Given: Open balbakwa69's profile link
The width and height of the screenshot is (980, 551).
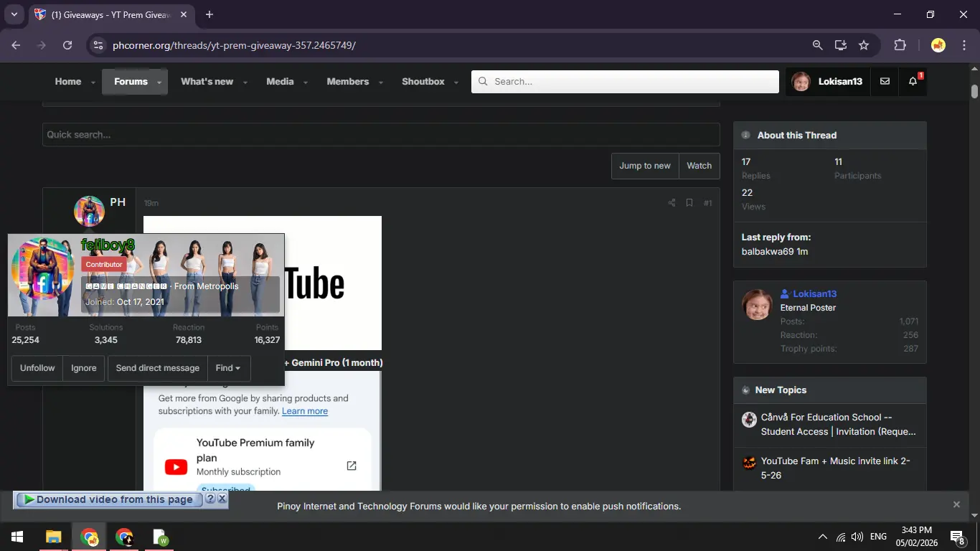Looking at the screenshot, I should coord(768,252).
